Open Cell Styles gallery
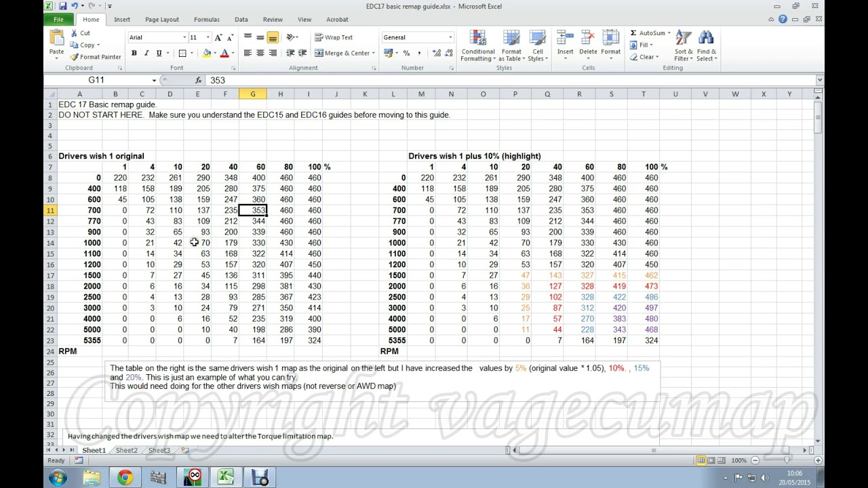Viewport: 868px width, 488px height. (x=537, y=46)
